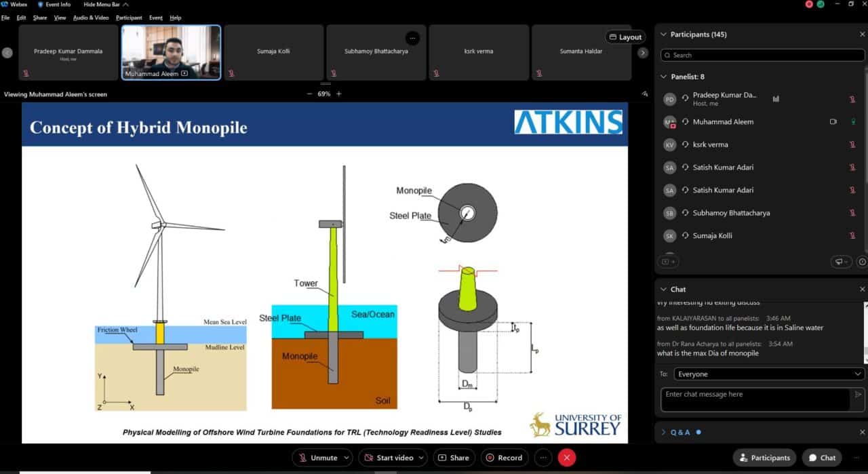Toggle Subhamoy Bhattacharya's microphone in participants list
The height and width of the screenshot is (474, 868).
[852, 213]
